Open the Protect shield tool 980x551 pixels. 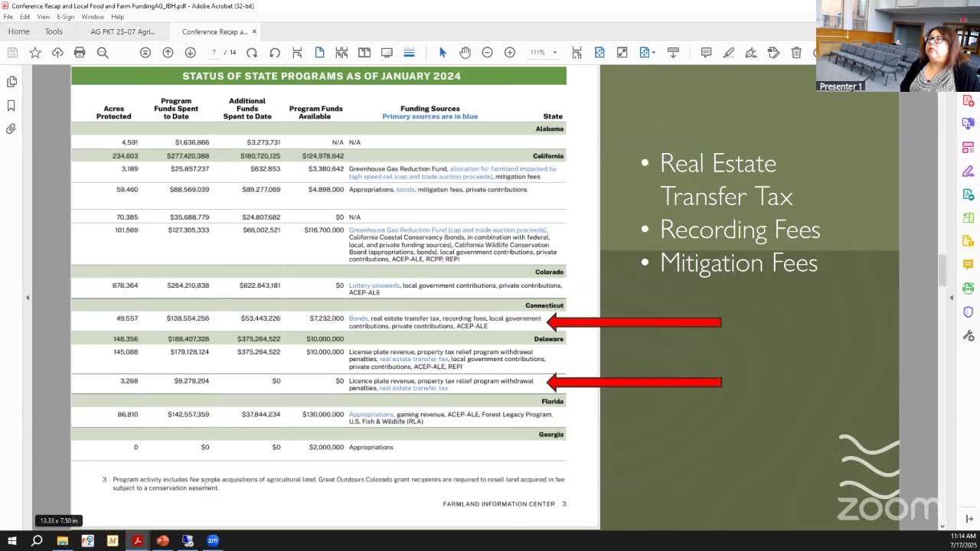968,312
